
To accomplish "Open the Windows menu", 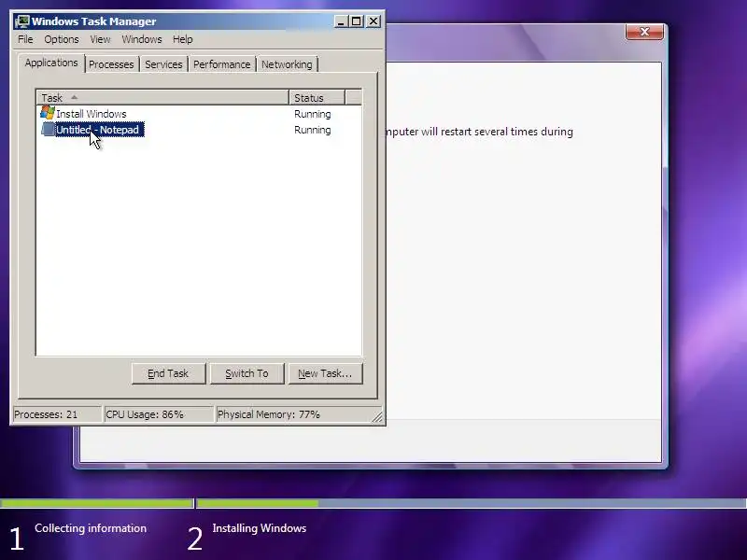I will [x=142, y=39].
